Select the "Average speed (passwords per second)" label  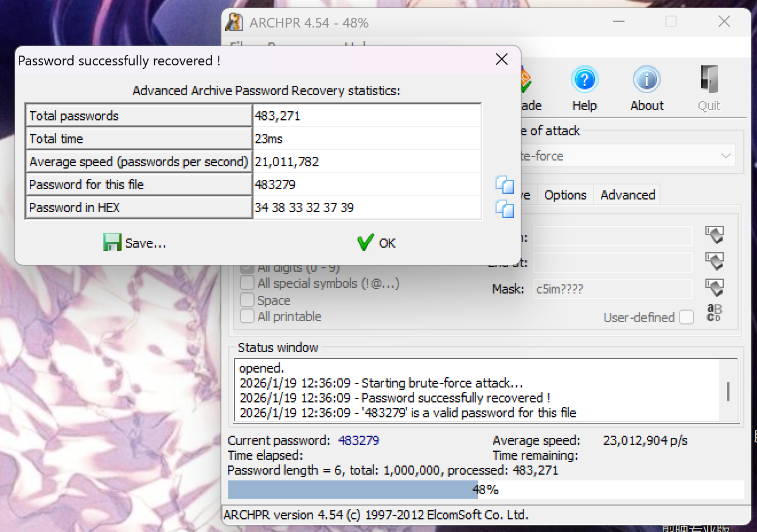139,162
